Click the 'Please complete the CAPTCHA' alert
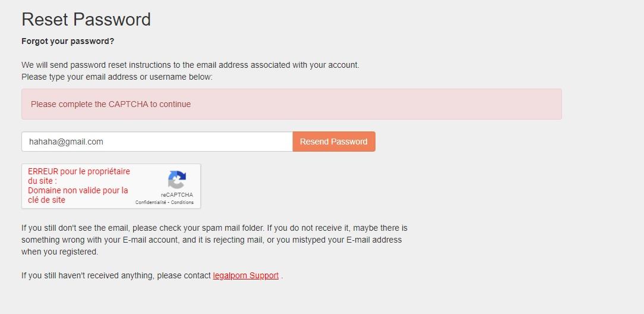 tap(291, 104)
